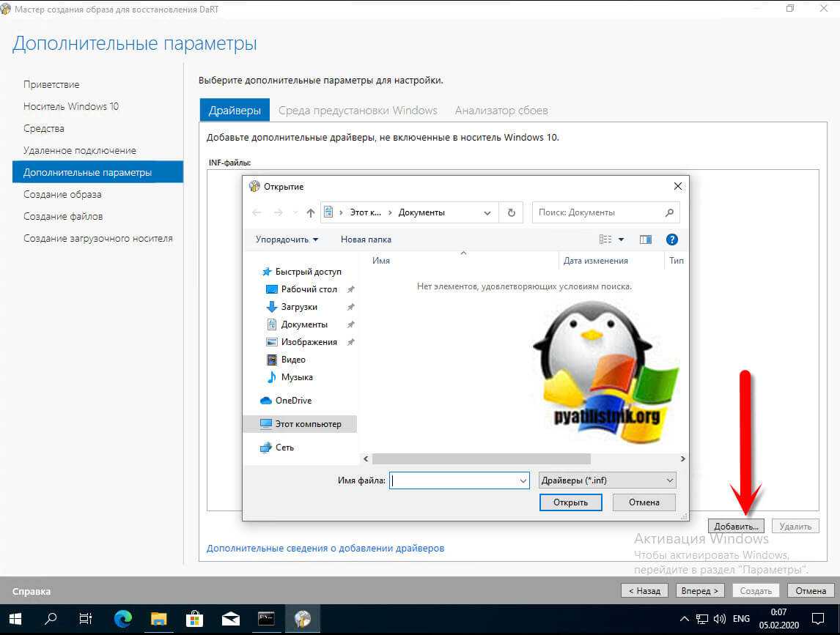This screenshot has height=635, width=840.
Task: Open File Explorer from the taskbar
Action: pos(159,619)
